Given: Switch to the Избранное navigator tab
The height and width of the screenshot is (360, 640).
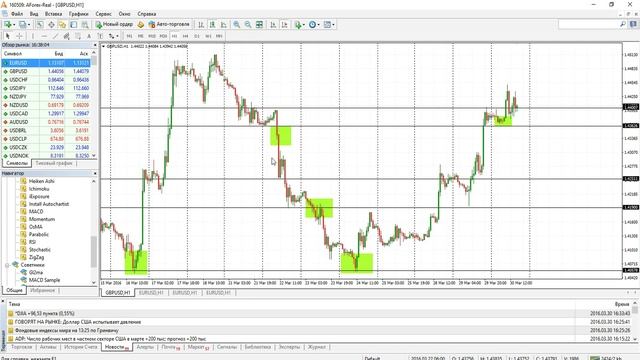Looking at the screenshot, I should pos(42,290).
